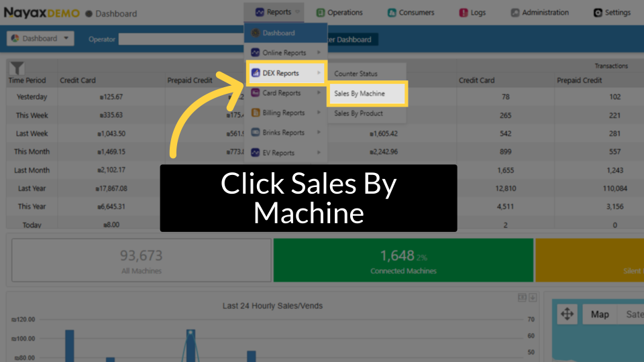This screenshot has height=362, width=644.
Task: Expand the Billing Reports submenu
Action: [286, 113]
